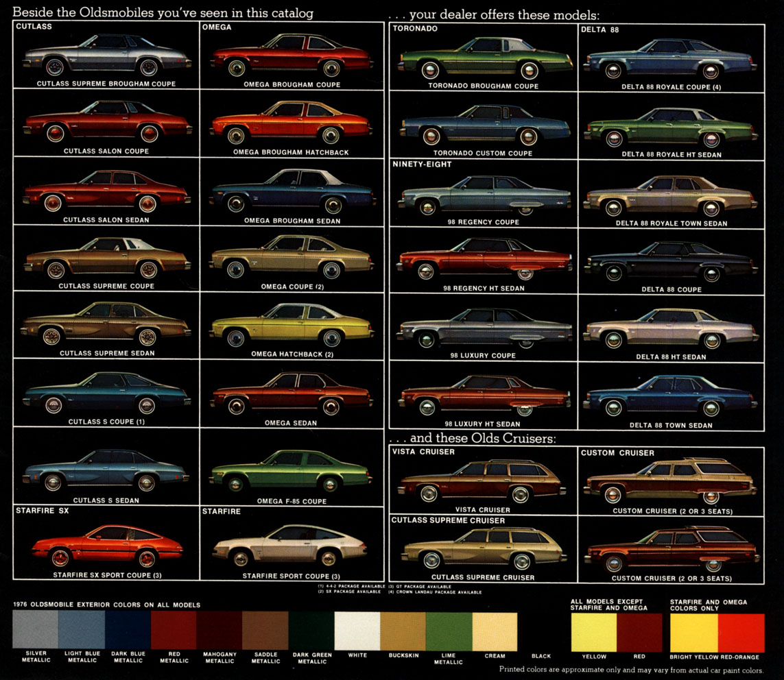Click the "OMEGA SEDAN" caption text
The width and height of the screenshot is (784, 680).
pyautogui.click(x=291, y=423)
